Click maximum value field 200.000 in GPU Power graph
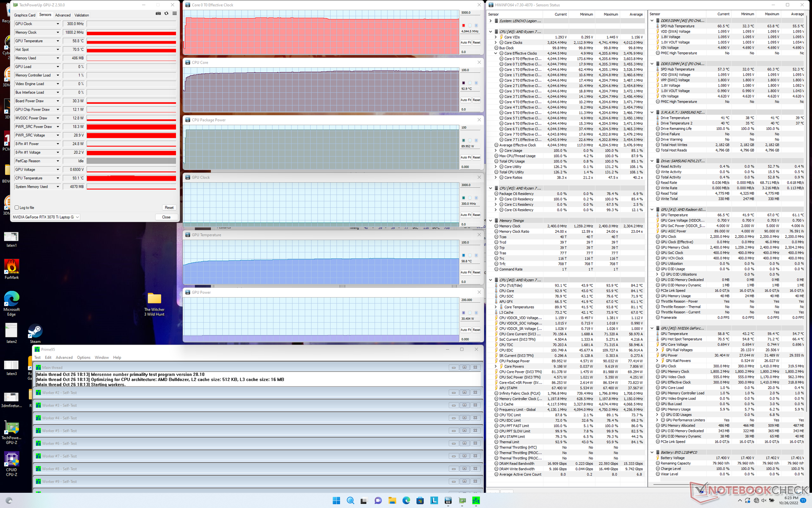This screenshot has width=812, height=508. (x=471, y=300)
